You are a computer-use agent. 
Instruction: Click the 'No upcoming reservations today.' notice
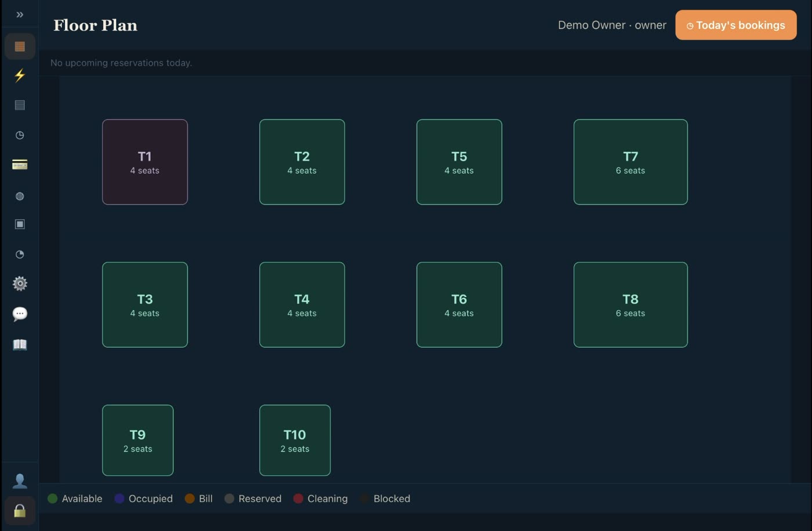(121, 63)
